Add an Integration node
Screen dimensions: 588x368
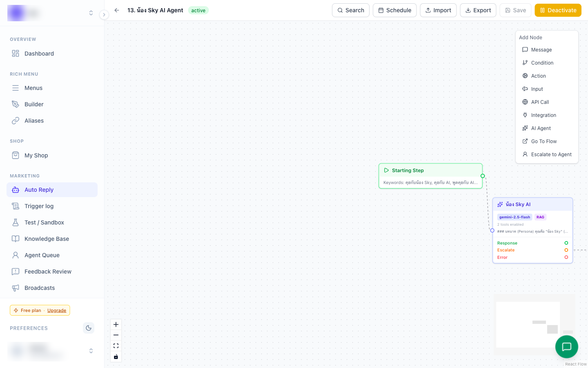point(547,115)
